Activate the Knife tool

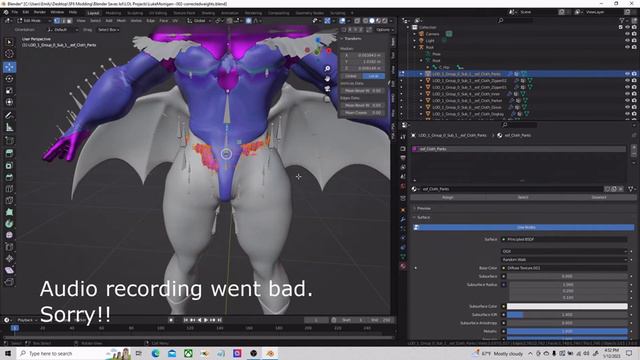[x=9, y=200]
